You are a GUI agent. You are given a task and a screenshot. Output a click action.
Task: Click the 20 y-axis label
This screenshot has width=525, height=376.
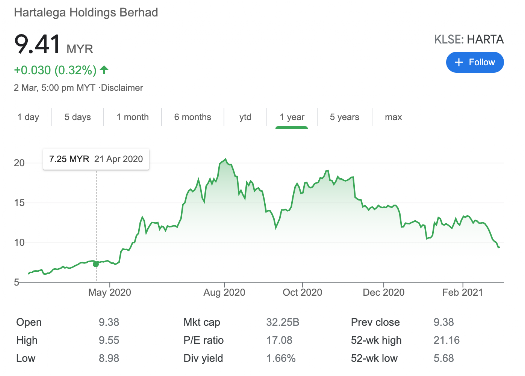(x=19, y=163)
